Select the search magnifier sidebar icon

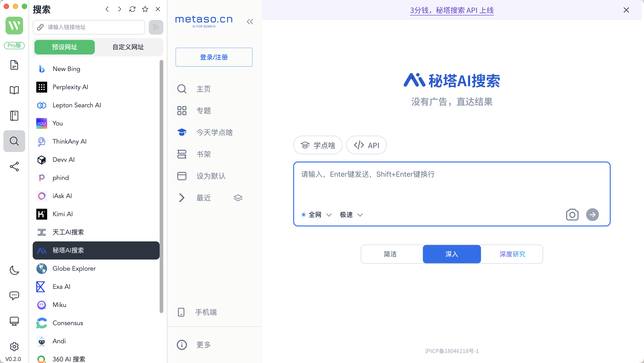14,141
